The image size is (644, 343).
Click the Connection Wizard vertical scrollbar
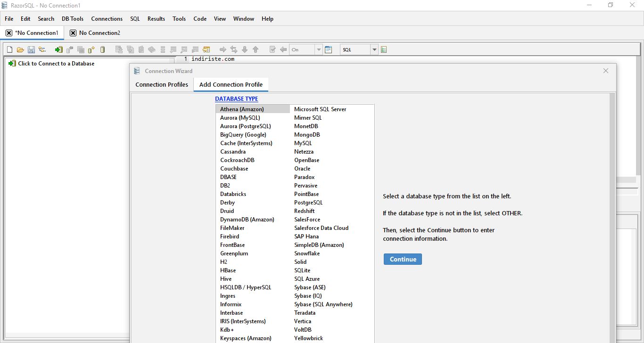pos(612,218)
